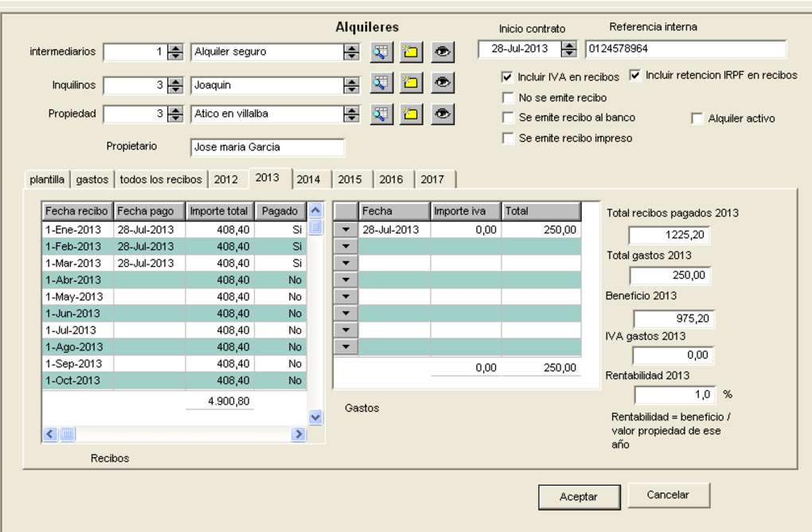Open Alquiler seguro combo box spinner
This screenshot has width=812, height=532.
click(x=352, y=52)
